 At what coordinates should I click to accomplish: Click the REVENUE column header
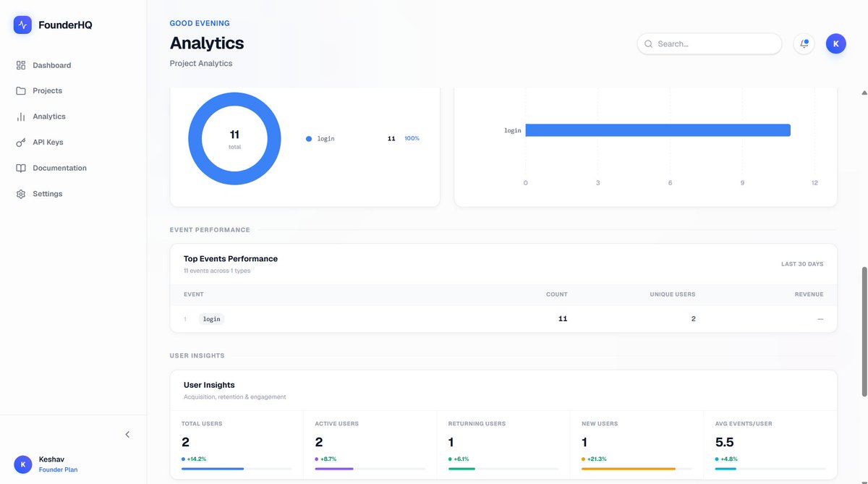(x=808, y=294)
